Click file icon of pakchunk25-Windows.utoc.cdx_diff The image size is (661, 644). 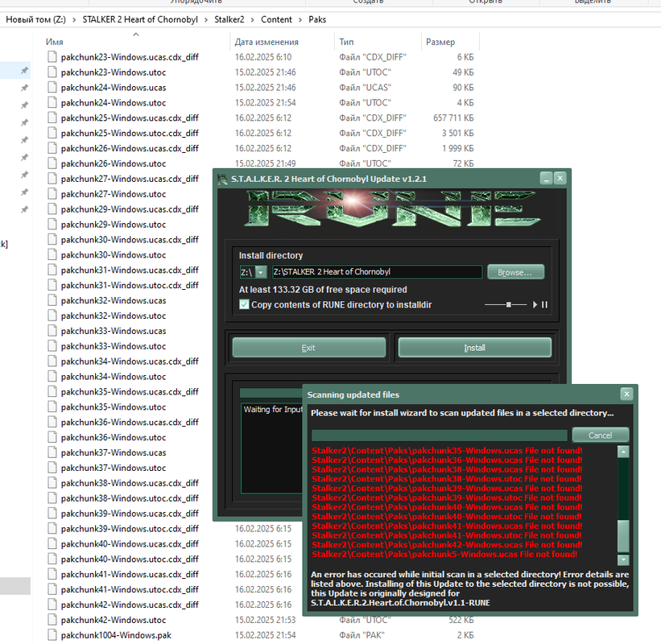pyautogui.click(x=52, y=133)
